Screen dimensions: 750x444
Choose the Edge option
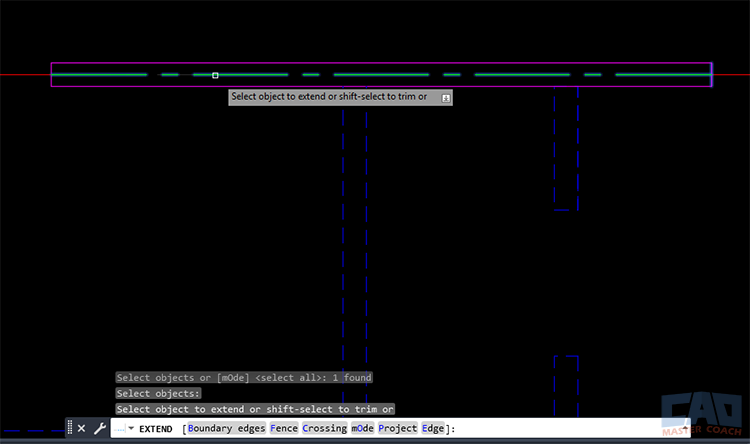[x=433, y=428]
